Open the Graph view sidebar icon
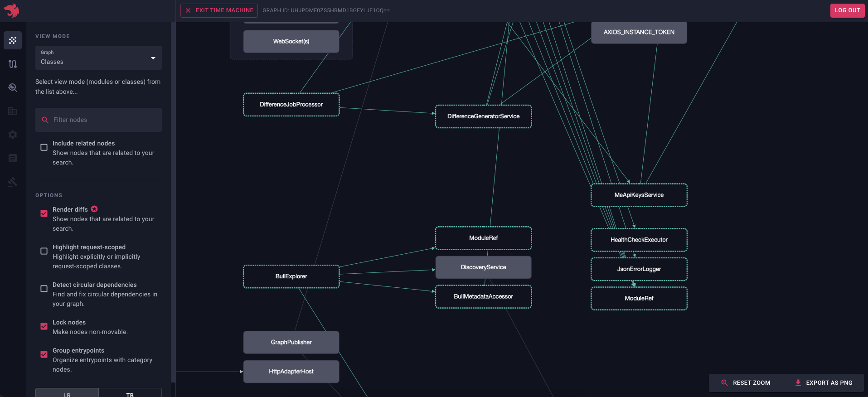Viewport: 868px width, 397px height. point(13,40)
